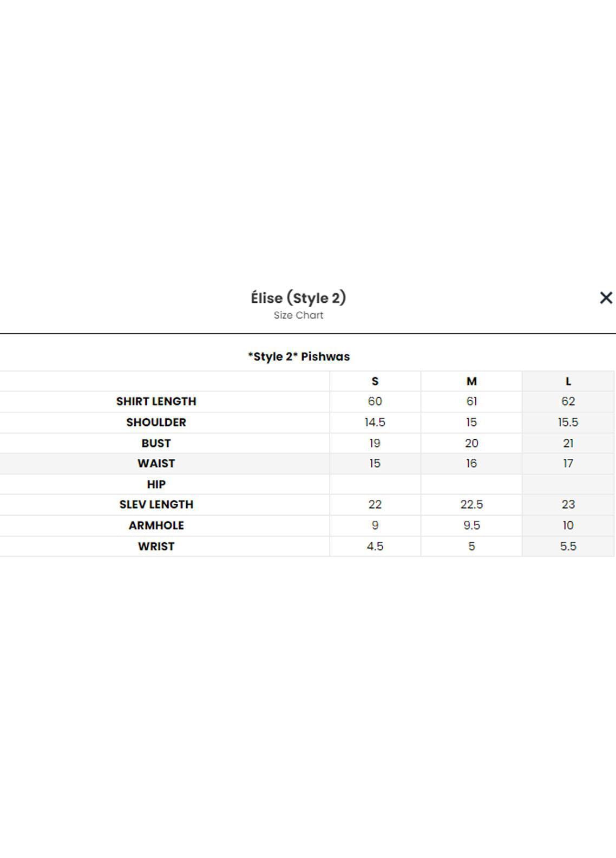Viewport: 616px width, 858px height.
Task: Click the Élise (Style 2) title
Action: 298,298
